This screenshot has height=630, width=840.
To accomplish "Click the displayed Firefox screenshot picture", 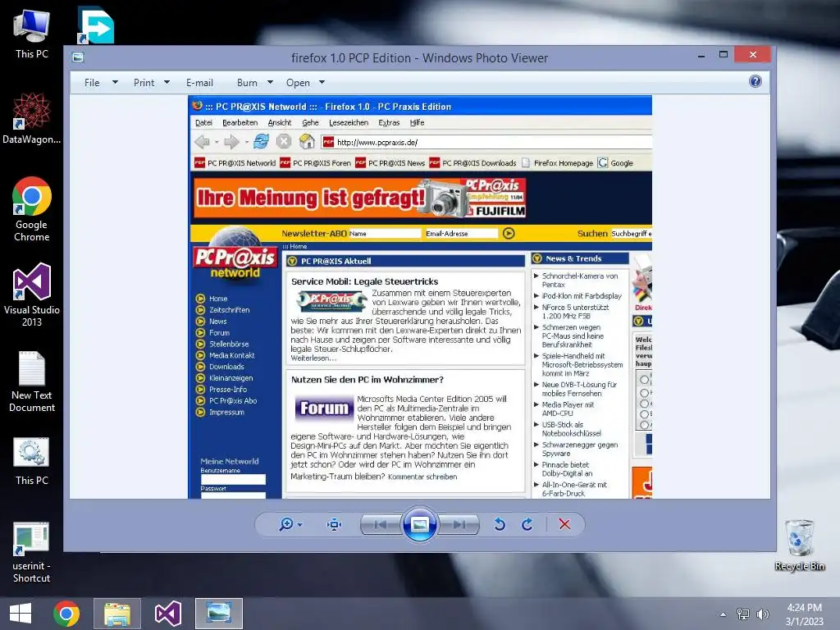I will click(420, 297).
